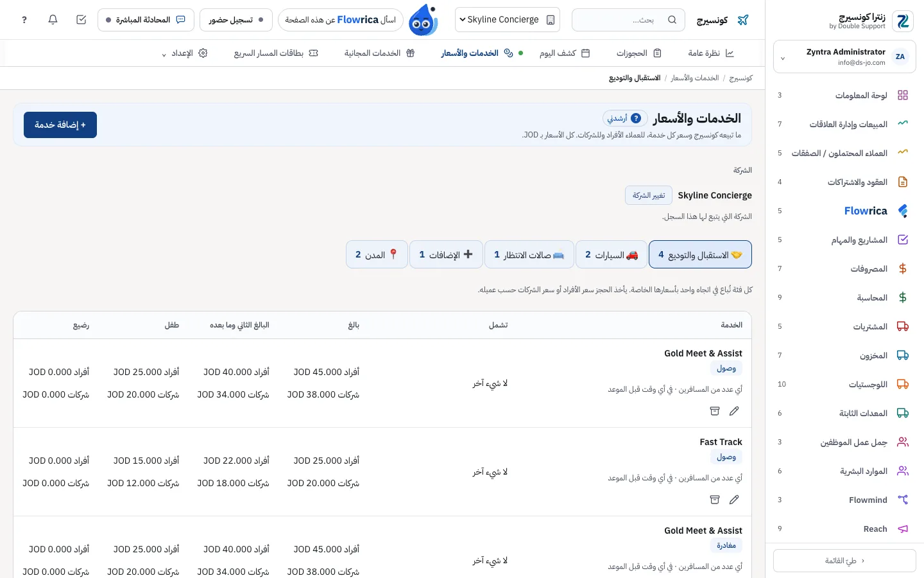
Task: Click the edit pencil under first Gold Meet & Assist
Action: [734, 411]
